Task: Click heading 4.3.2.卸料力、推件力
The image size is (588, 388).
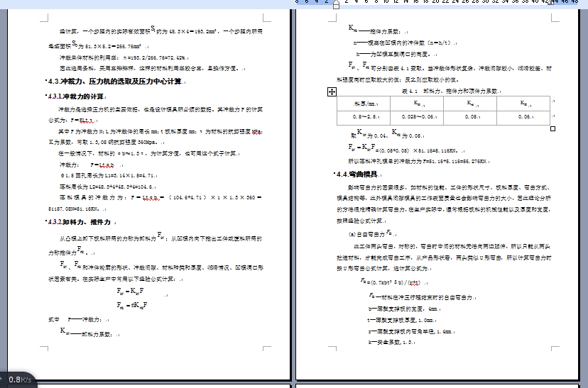Action: point(80,222)
